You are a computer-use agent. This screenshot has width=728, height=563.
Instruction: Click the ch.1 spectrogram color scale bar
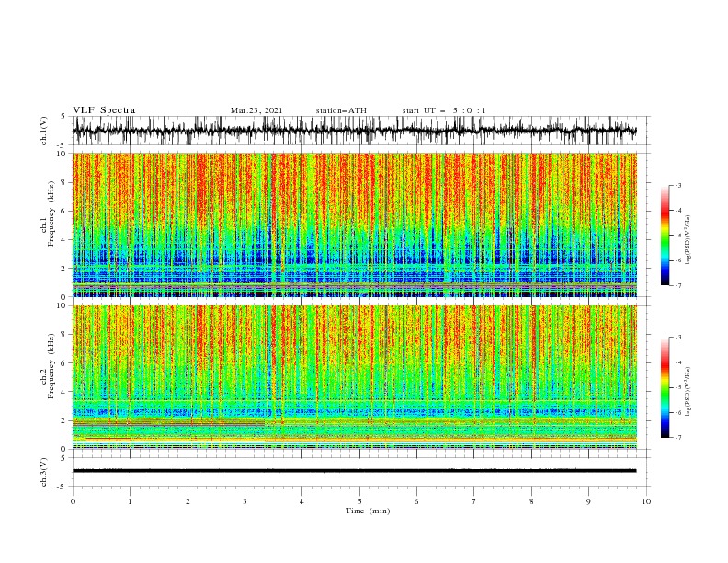click(665, 236)
